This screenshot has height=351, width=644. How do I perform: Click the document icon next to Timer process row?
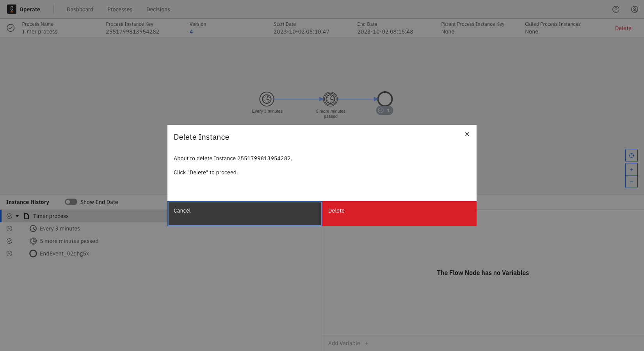(x=27, y=216)
